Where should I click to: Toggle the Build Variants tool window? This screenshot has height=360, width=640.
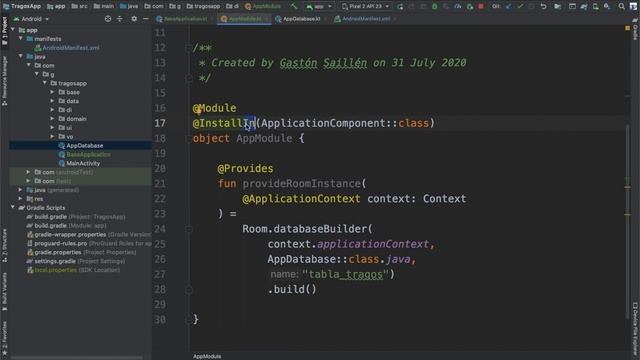click(4, 291)
